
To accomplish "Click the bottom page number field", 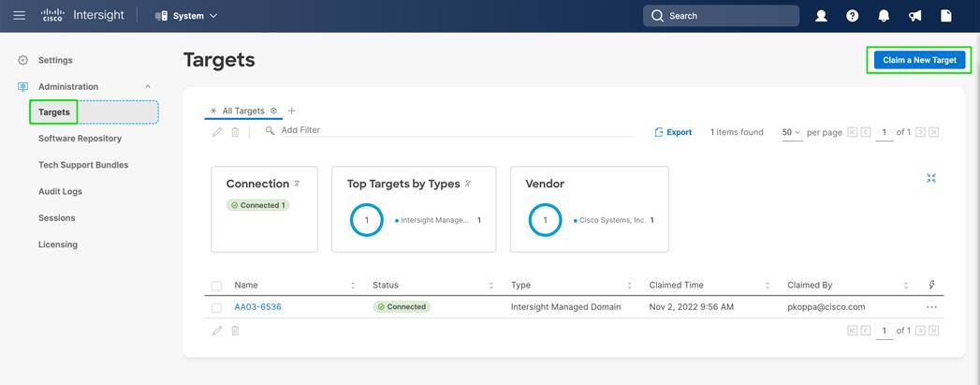I will (x=885, y=332).
